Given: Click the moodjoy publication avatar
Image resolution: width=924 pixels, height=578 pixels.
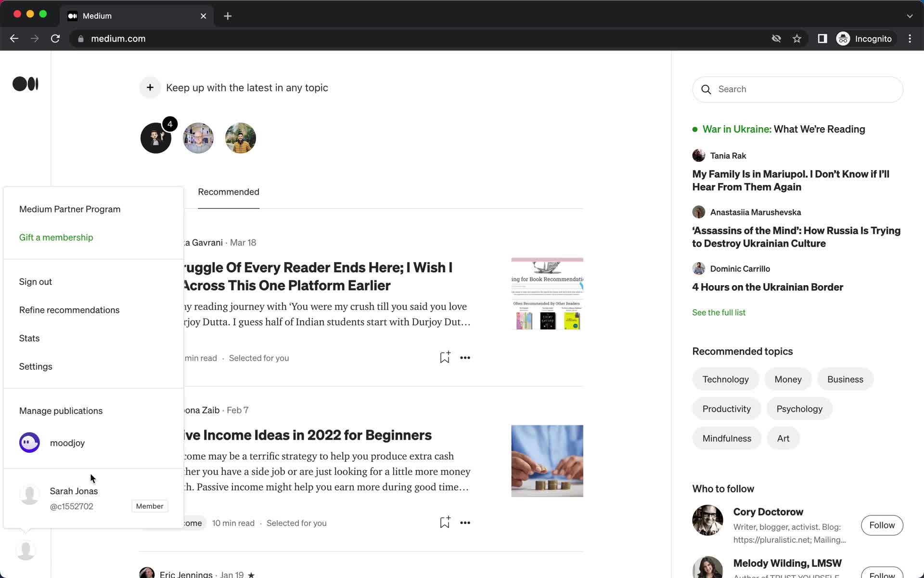Looking at the screenshot, I should pos(29,442).
